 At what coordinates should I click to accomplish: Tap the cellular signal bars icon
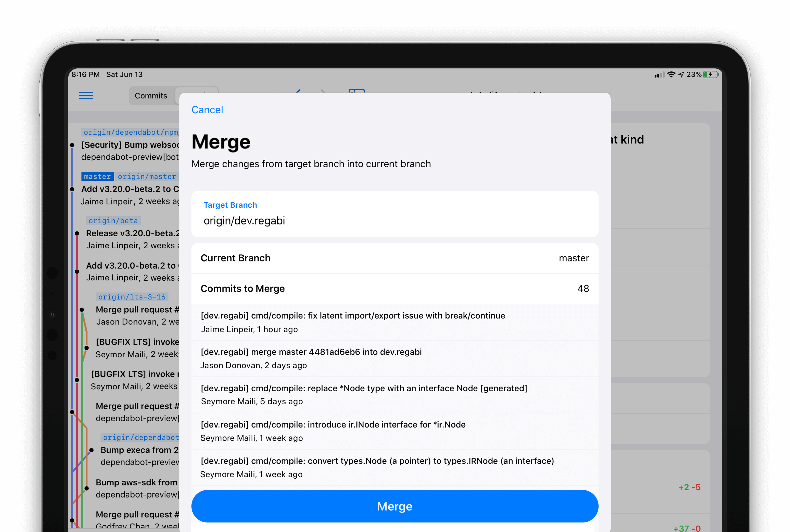click(x=659, y=75)
